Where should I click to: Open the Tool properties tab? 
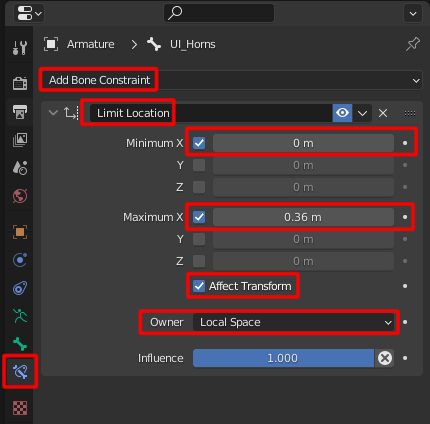[x=20, y=48]
